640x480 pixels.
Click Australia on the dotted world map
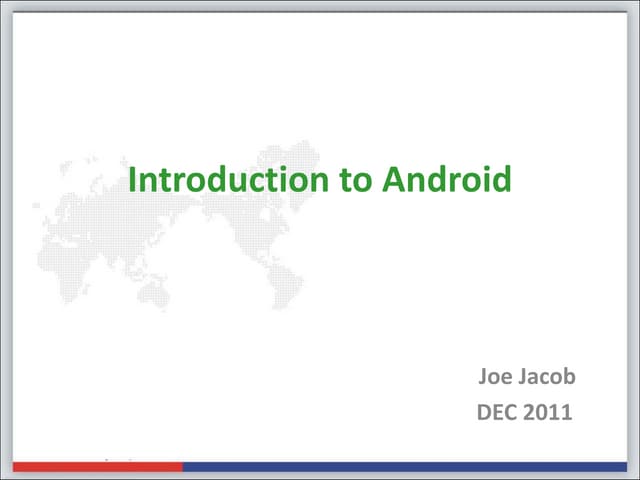coord(153,292)
